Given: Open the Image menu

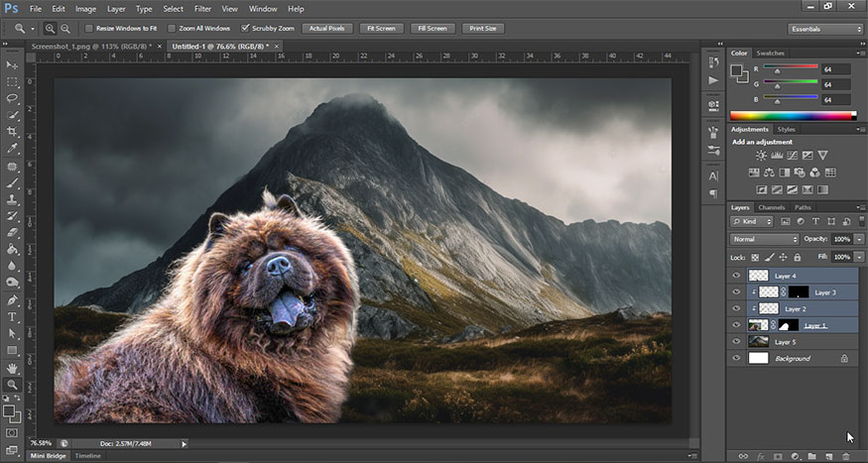Looking at the screenshot, I should [x=85, y=9].
